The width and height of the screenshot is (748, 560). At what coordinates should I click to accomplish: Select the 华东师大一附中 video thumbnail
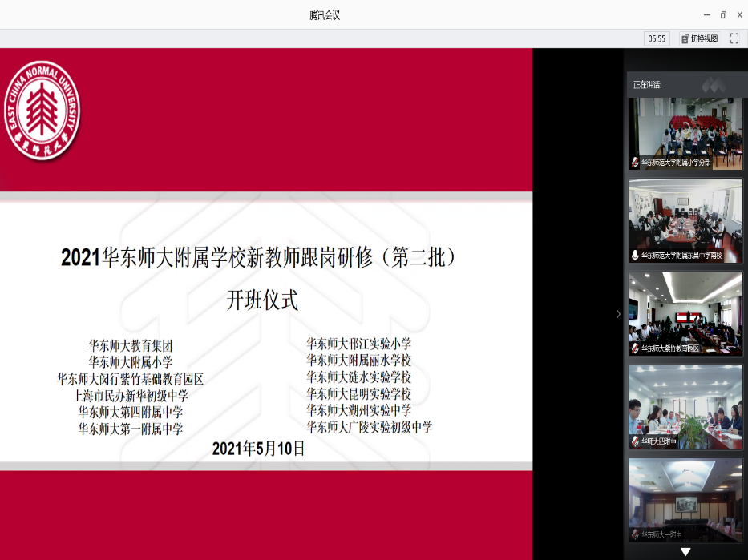(685, 500)
